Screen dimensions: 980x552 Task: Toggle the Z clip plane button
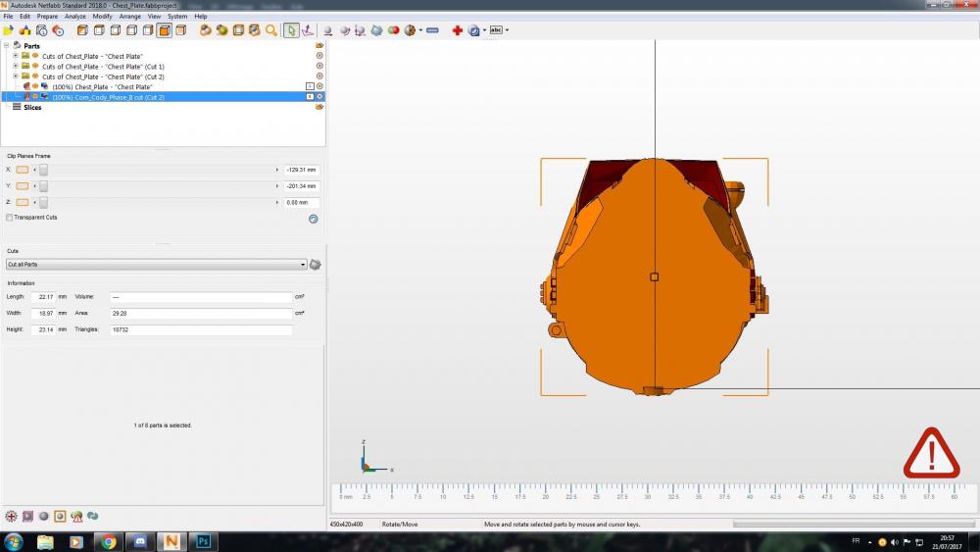tap(23, 202)
